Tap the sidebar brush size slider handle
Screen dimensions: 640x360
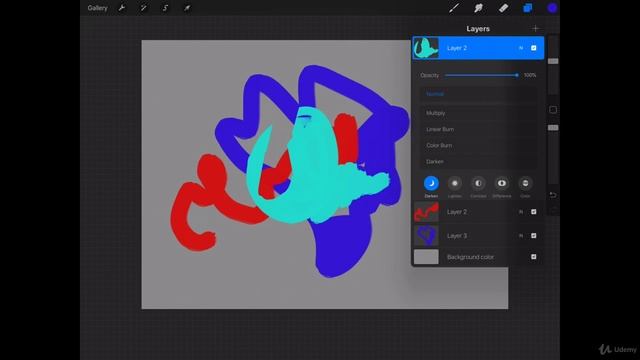click(x=553, y=61)
